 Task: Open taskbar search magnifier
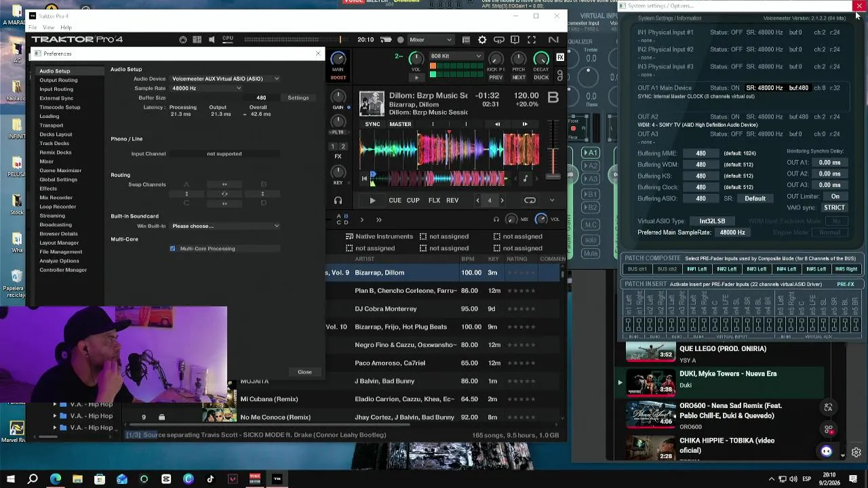click(x=33, y=479)
